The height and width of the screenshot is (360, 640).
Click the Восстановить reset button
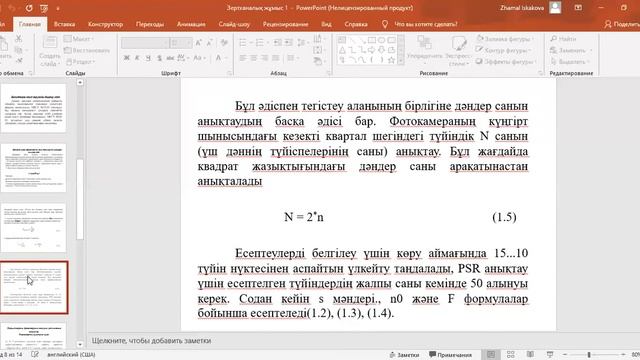pos(87,50)
